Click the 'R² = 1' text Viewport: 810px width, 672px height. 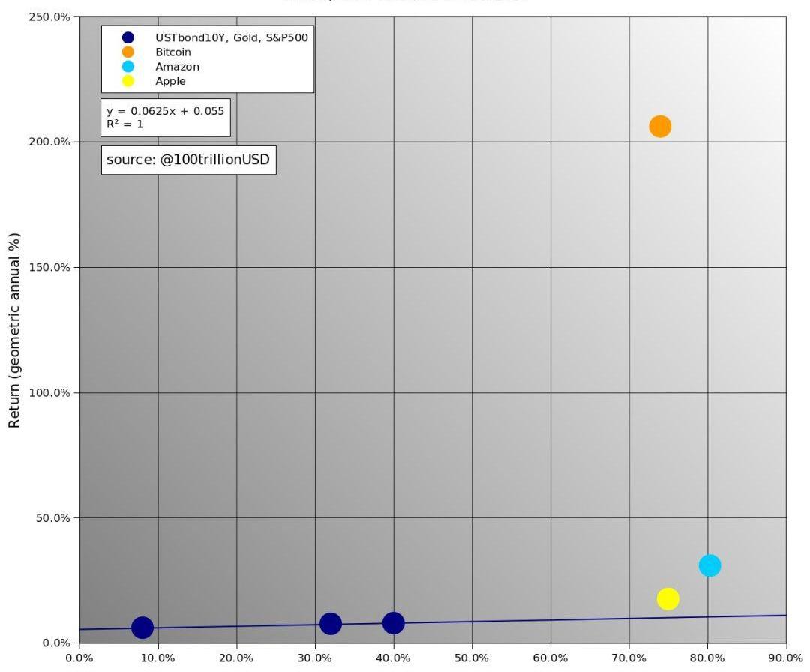(124, 124)
